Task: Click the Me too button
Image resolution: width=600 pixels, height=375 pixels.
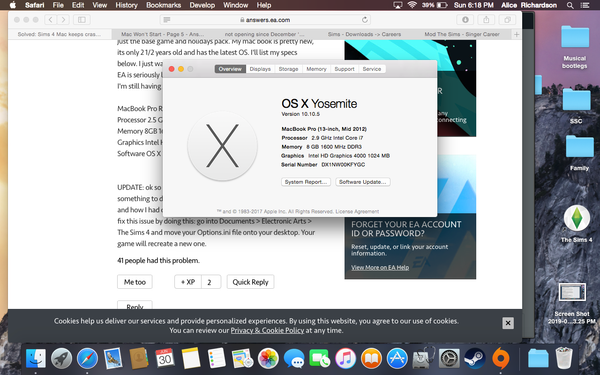Action: [x=135, y=282]
